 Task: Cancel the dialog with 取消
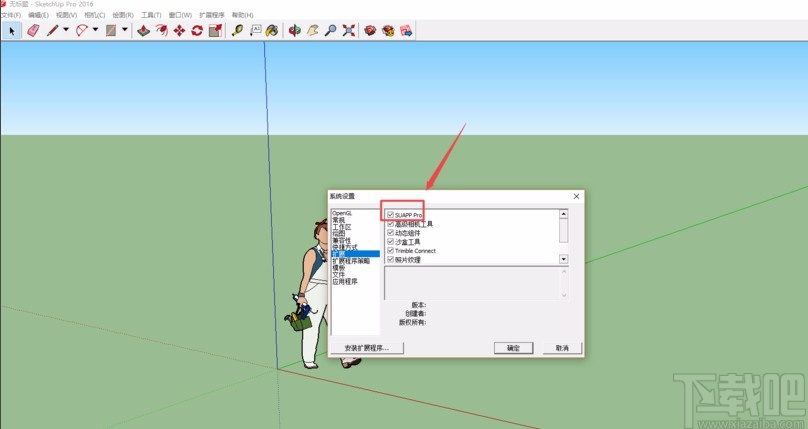tap(562, 348)
